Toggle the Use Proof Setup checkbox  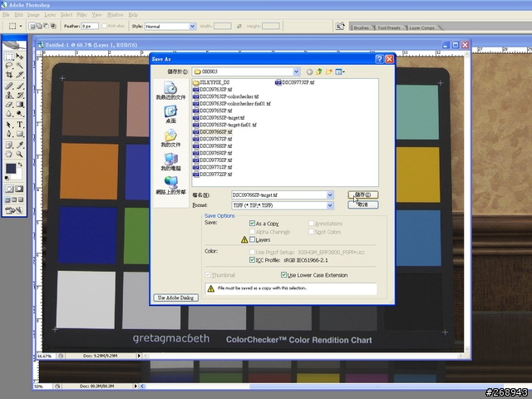(252, 252)
